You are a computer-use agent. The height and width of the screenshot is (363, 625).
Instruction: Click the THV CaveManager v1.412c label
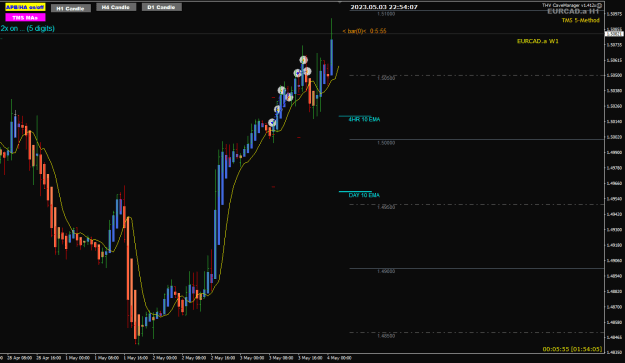pos(569,5)
